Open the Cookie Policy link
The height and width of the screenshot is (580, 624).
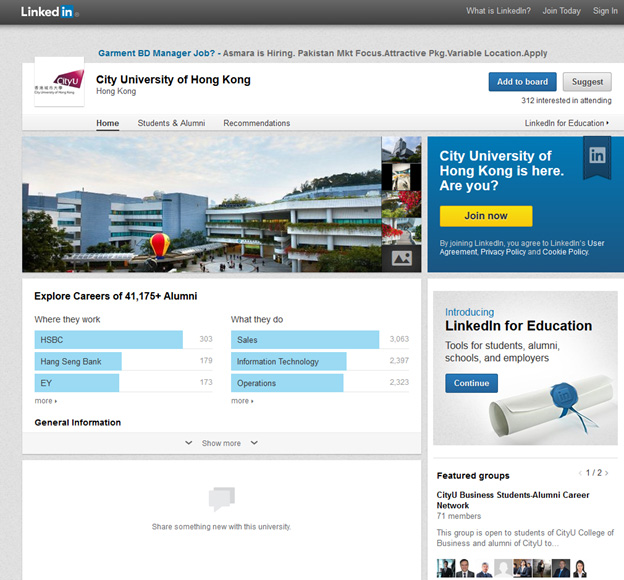click(565, 252)
